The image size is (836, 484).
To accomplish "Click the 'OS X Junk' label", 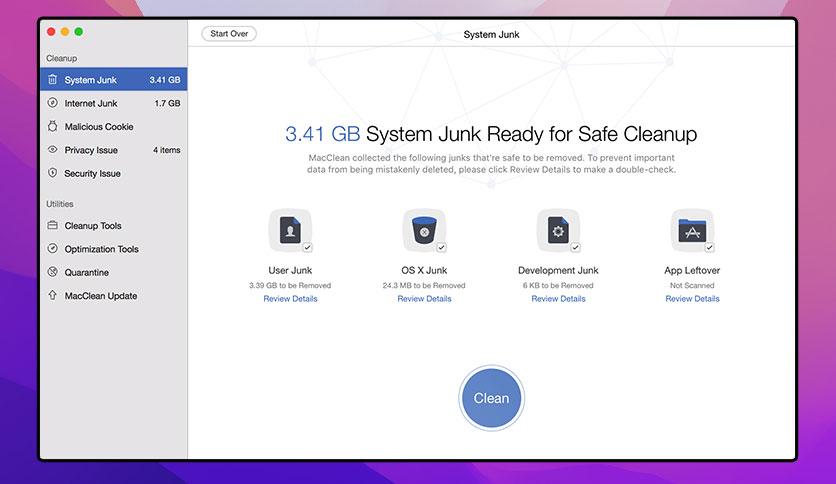I will [424, 270].
